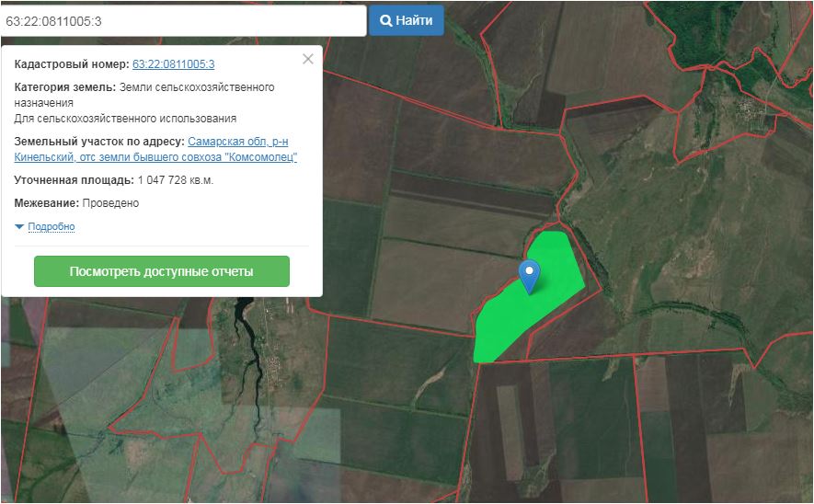Click the Межевание: Проведено text

click(76, 203)
